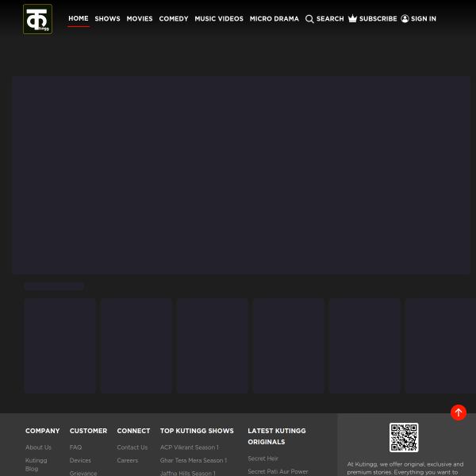Open the Devices link in footer
The width and height of the screenshot is (476, 476).
(80, 460)
